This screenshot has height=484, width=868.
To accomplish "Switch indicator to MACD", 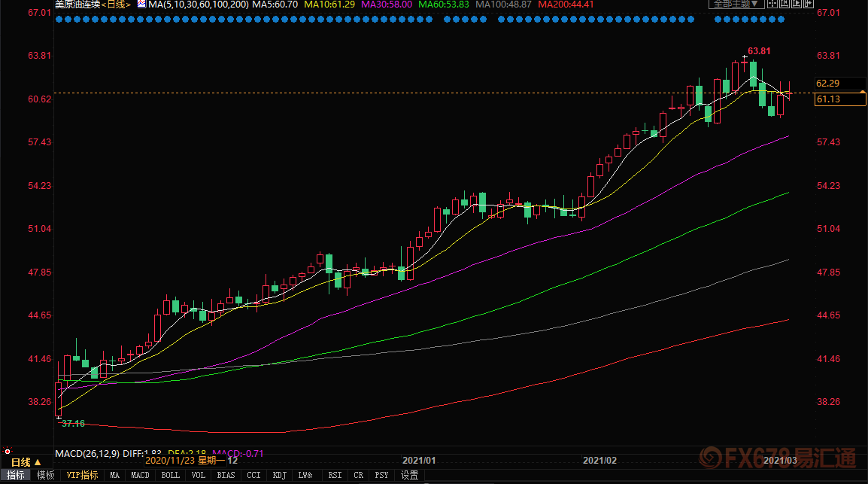I will pos(140,475).
